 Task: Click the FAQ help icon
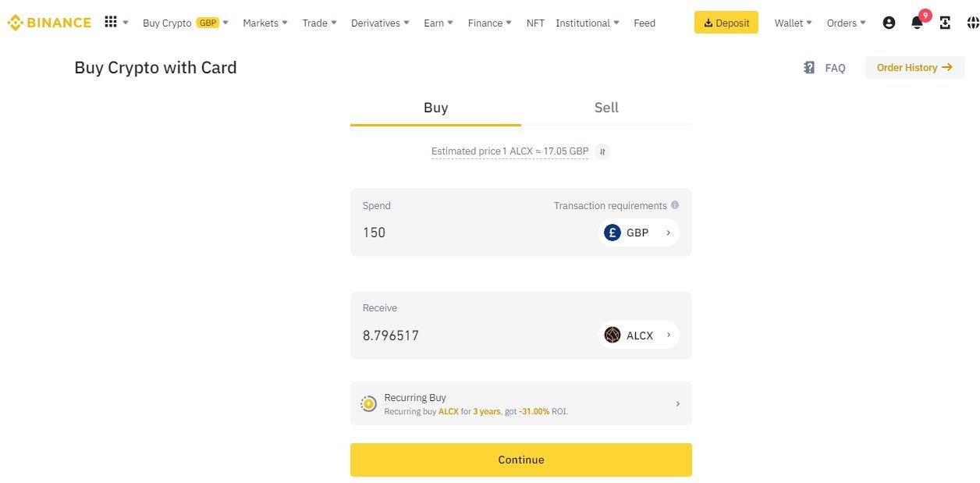(x=809, y=68)
